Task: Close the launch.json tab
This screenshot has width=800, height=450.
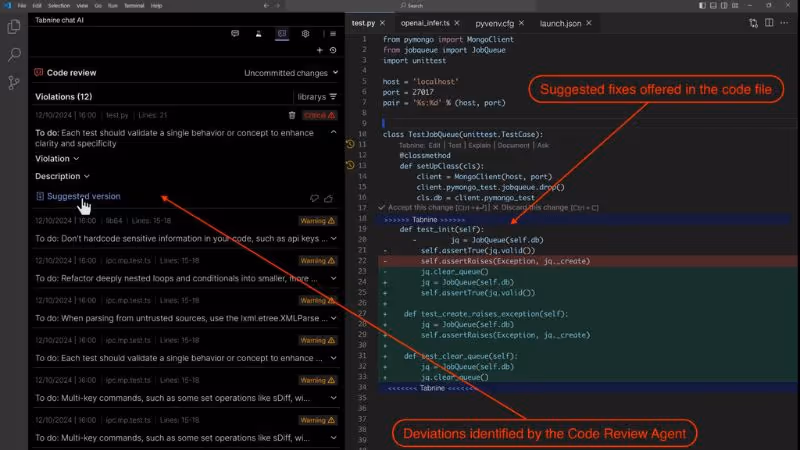Action: coord(588,23)
